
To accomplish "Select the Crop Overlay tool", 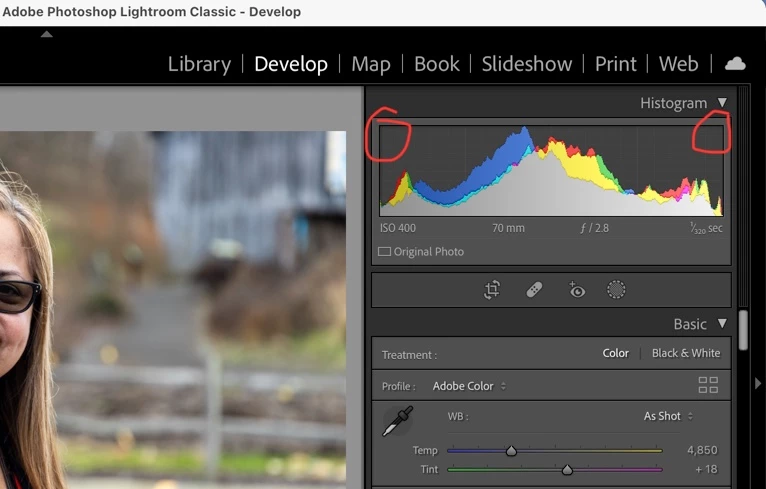I will [x=492, y=290].
